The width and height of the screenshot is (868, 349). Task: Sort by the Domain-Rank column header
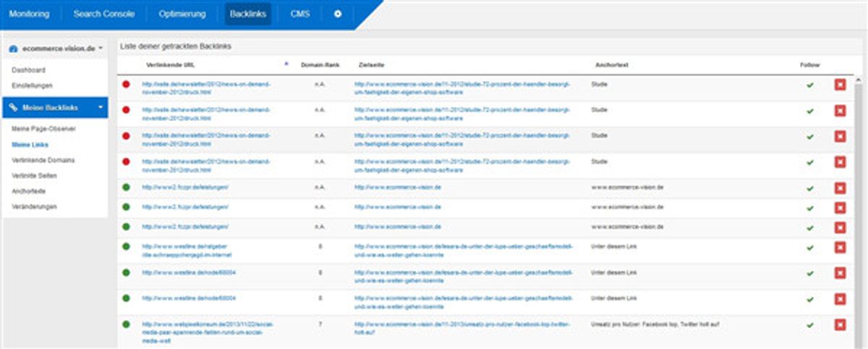pos(319,64)
